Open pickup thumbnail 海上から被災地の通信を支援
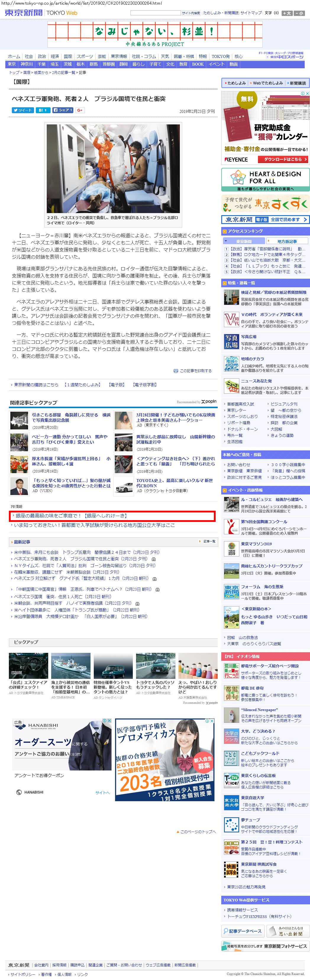The width and height of the screenshot is (310, 980). (70, 666)
